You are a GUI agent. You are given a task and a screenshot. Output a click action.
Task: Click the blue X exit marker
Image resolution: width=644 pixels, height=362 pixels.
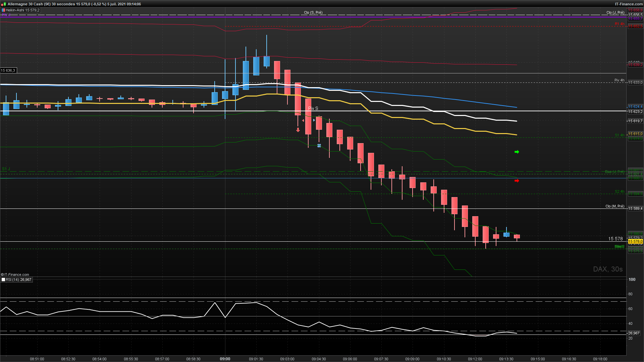click(x=319, y=145)
